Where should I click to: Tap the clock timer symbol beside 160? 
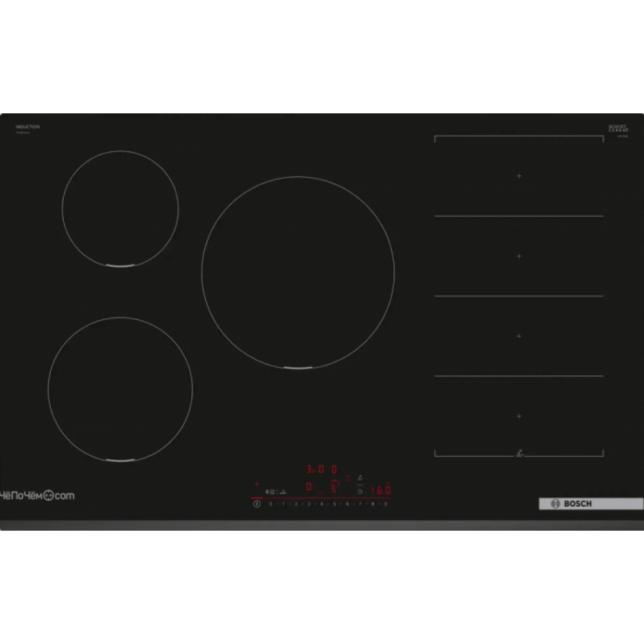pos(360,491)
